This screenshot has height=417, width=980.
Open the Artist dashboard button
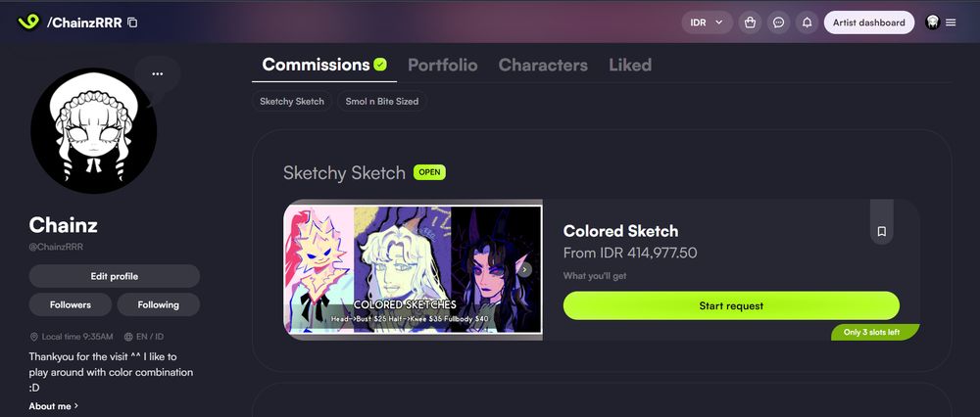pyautogui.click(x=868, y=23)
